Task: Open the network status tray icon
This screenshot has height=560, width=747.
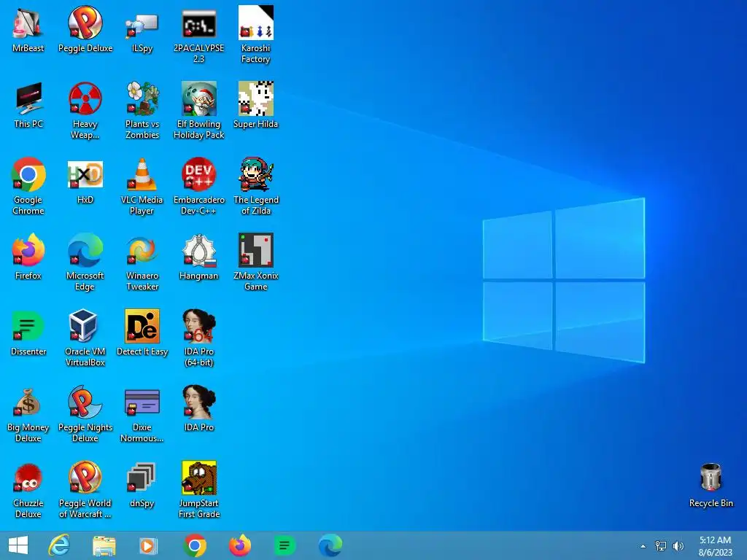Action: (x=661, y=546)
